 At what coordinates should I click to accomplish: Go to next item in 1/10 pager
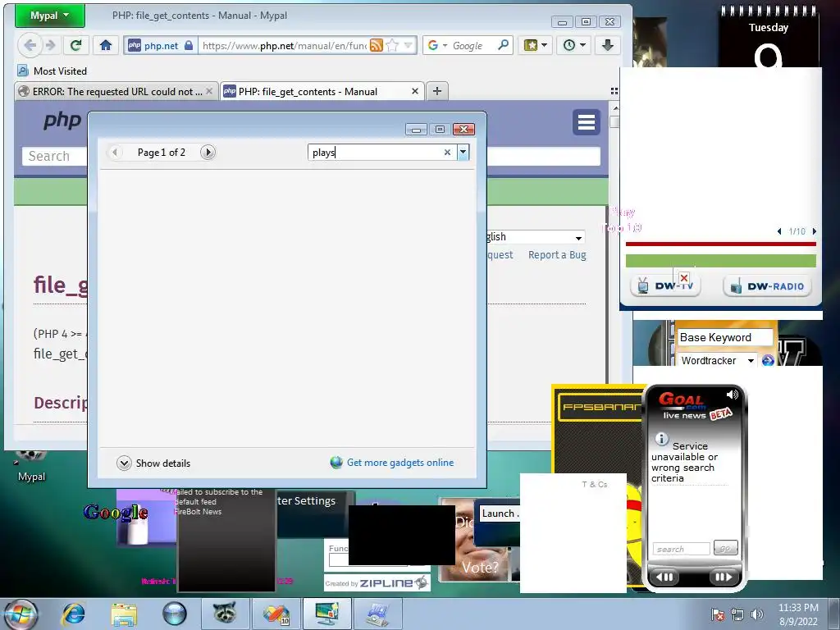click(x=815, y=231)
